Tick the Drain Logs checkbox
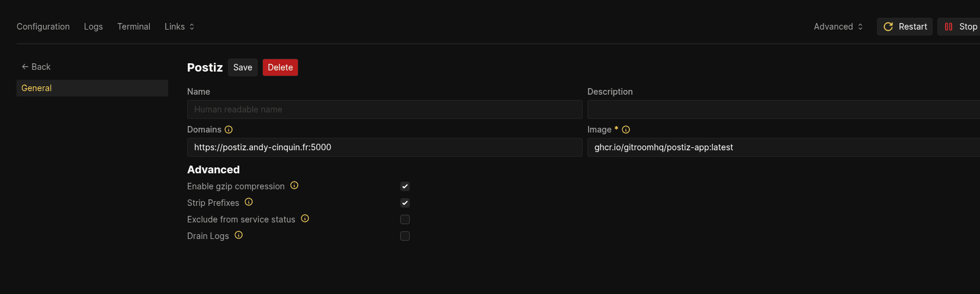Image resolution: width=980 pixels, height=294 pixels. pos(405,236)
